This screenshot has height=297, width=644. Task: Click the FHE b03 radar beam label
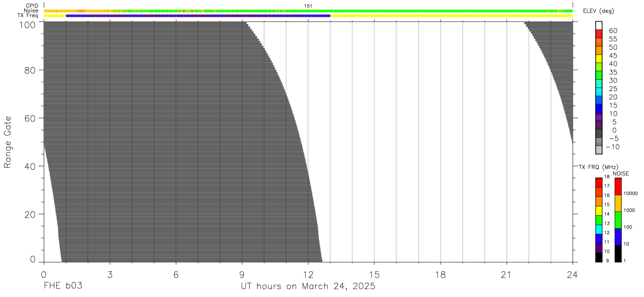(x=63, y=286)
